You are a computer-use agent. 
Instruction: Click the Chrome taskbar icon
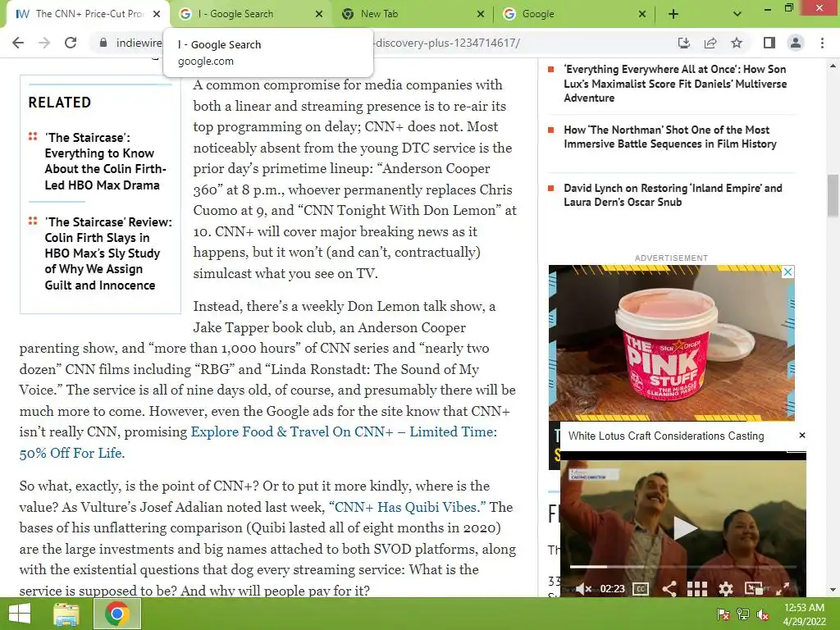pyautogui.click(x=117, y=614)
